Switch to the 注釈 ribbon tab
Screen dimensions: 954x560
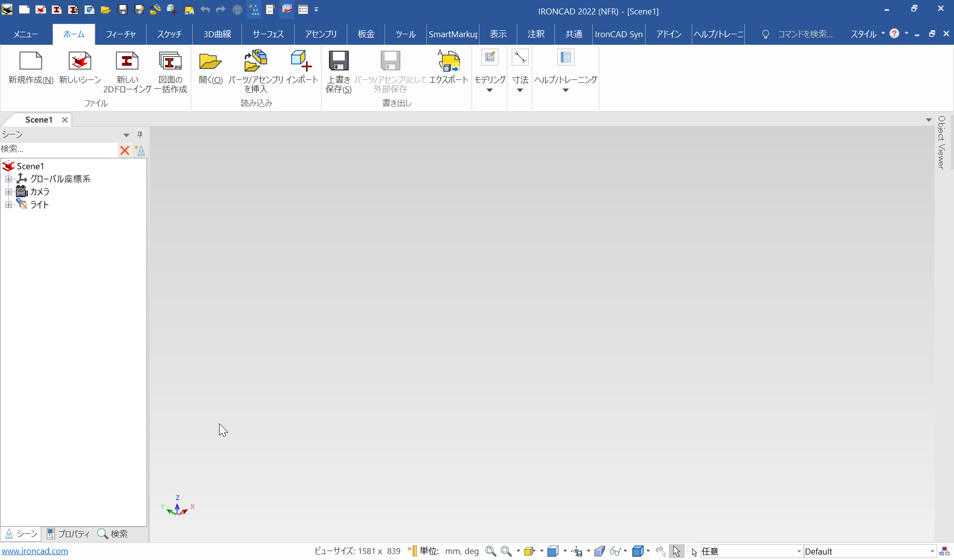[x=536, y=34]
